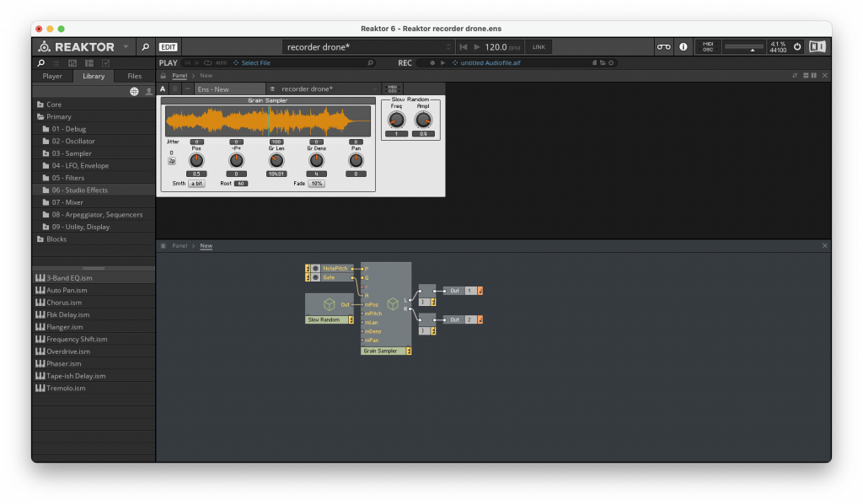Show the tape recorder/player icon
Image resolution: width=863 pixels, height=504 pixels.
coord(664,46)
